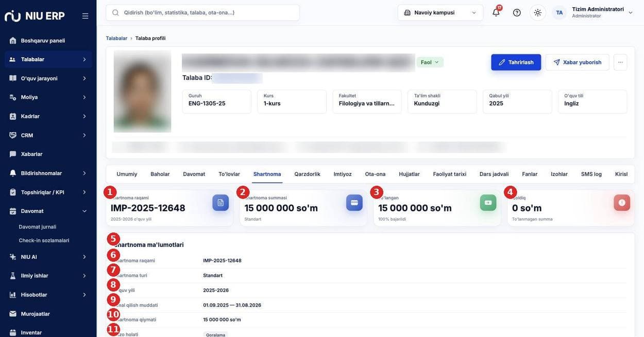Click the paid amount green icon

pyautogui.click(x=488, y=203)
